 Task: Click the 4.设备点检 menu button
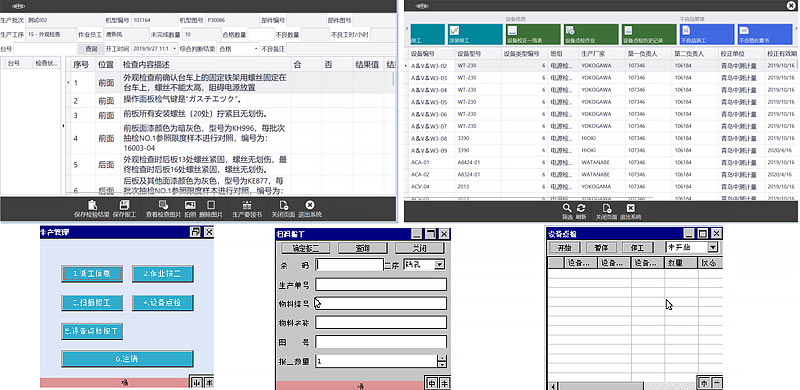[163, 303]
